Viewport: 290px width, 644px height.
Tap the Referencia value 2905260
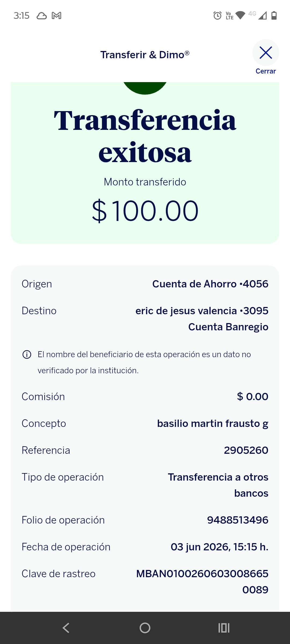point(246,450)
